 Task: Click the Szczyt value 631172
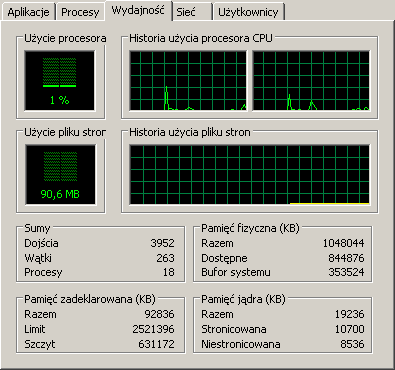tap(156, 344)
